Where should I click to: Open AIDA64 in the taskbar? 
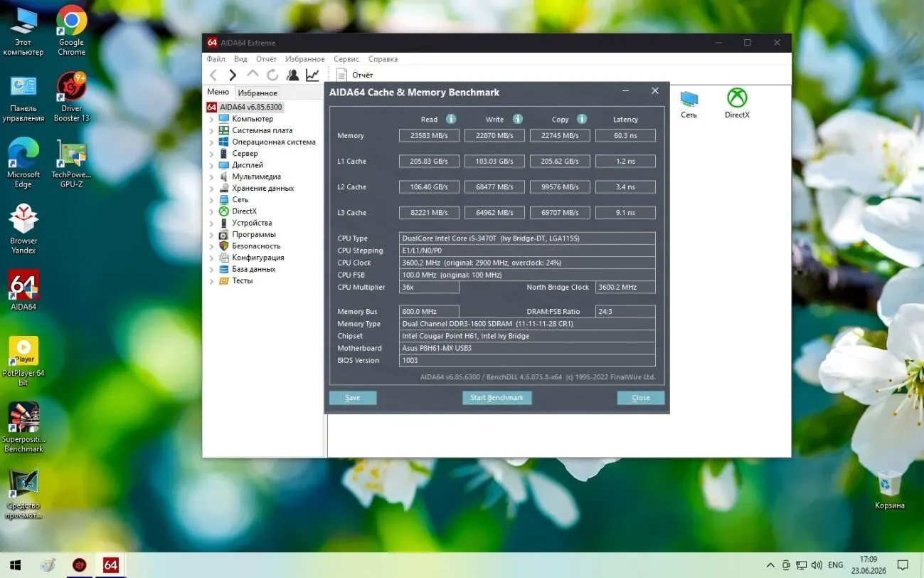tap(111, 565)
